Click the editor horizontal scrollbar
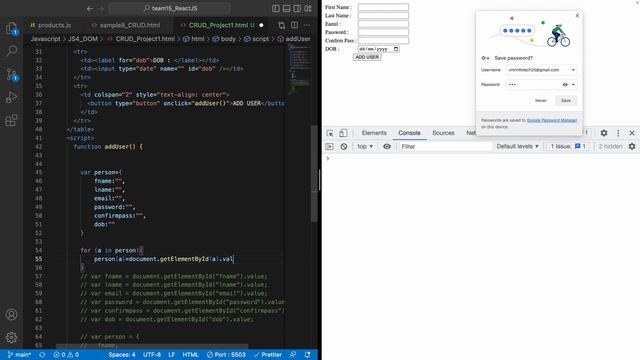This screenshot has width=640, height=360. pos(152,347)
